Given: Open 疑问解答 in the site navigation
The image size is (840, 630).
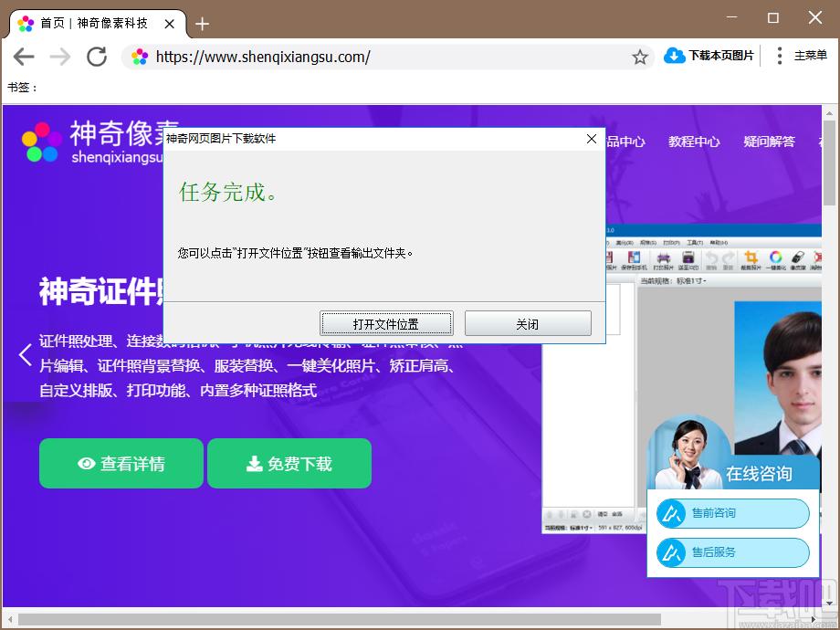Looking at the screenshot, I should click(770, 142).
